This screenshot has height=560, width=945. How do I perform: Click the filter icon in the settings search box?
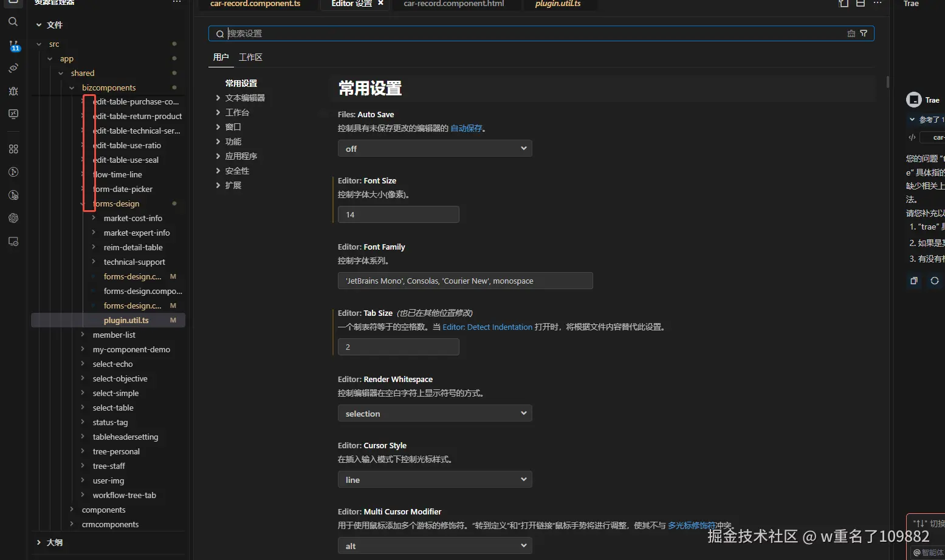pos(864,33)
